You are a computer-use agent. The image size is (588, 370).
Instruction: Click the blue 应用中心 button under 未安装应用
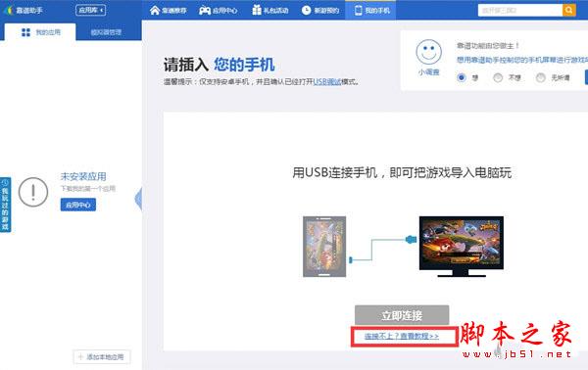pyautogui.click(x=78, y=205)
